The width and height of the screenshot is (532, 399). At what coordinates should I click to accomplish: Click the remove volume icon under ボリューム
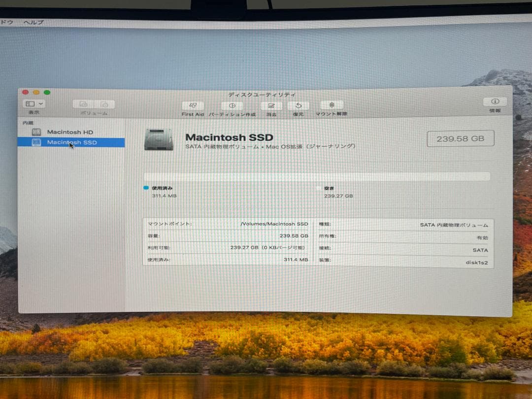pyautogui.click(x=104, y=103)
